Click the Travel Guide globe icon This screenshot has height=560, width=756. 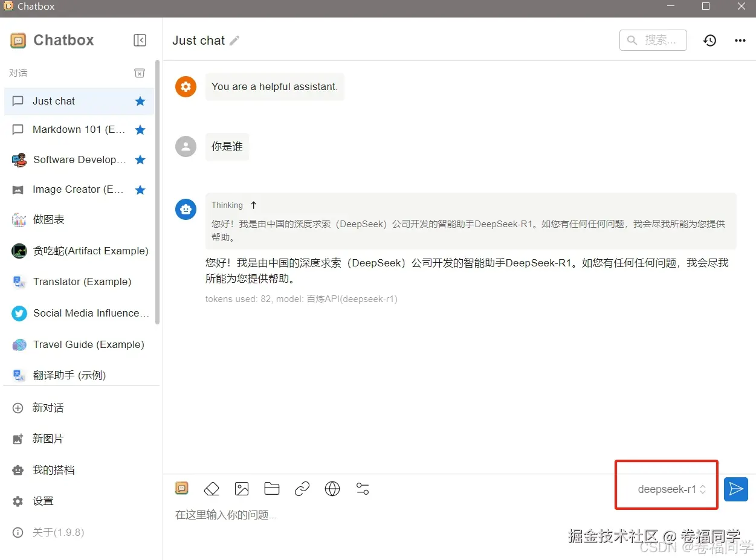tap(19, 345)
